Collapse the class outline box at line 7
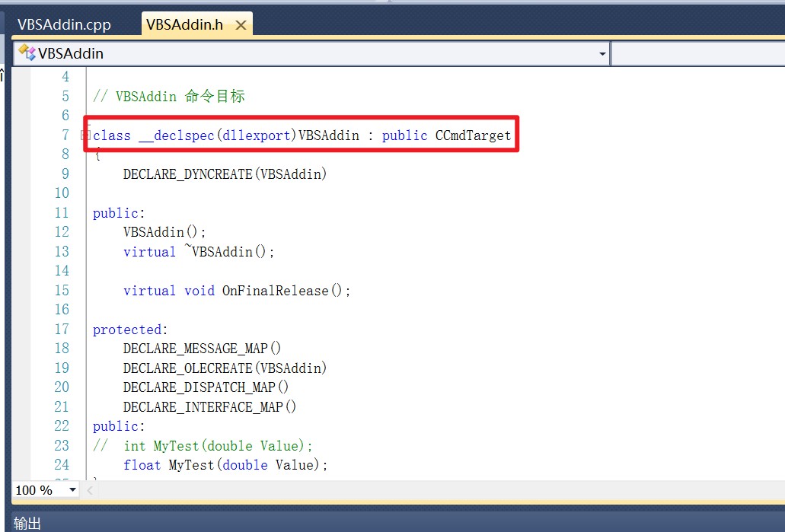The image size is (785, 532). pyautogui.click(x=85, y=135)
